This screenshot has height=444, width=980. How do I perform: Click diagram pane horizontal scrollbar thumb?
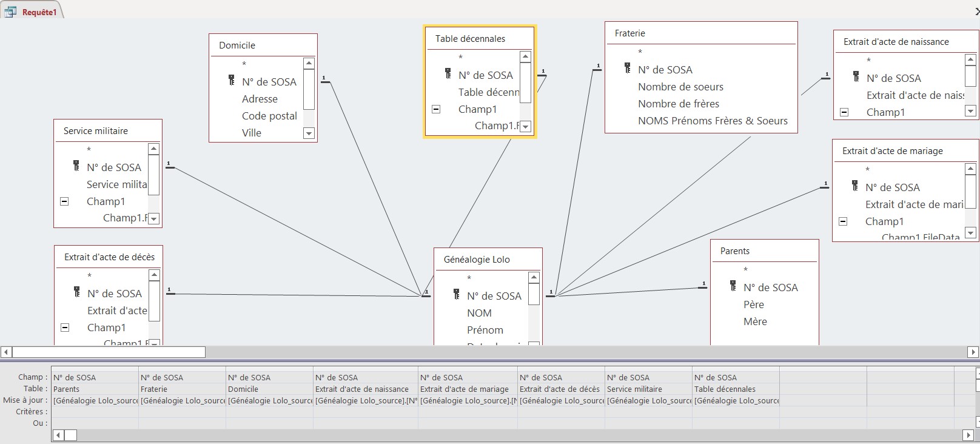click(x=109, y=352)
